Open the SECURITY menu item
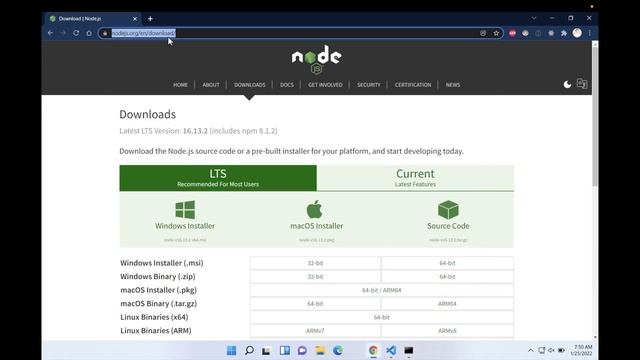Image resolution: width=640 pixels, height=360 pixels. click(369, 85)
